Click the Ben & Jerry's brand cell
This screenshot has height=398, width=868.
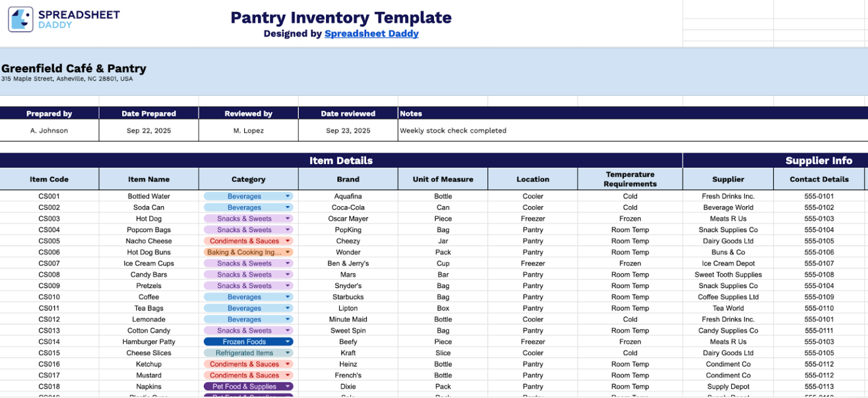point(348,263)
